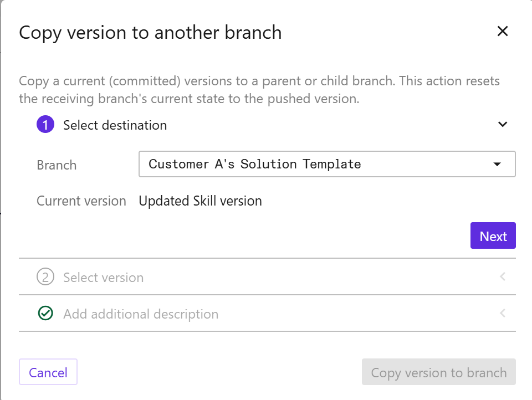Collapse the Select destination section chevron

[x=502, y=125]
